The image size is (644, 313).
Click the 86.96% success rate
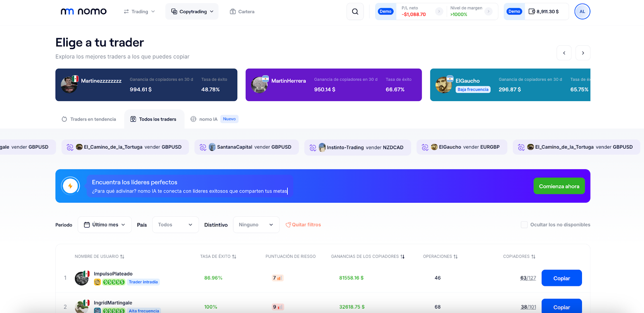click(x=213, y=278)
